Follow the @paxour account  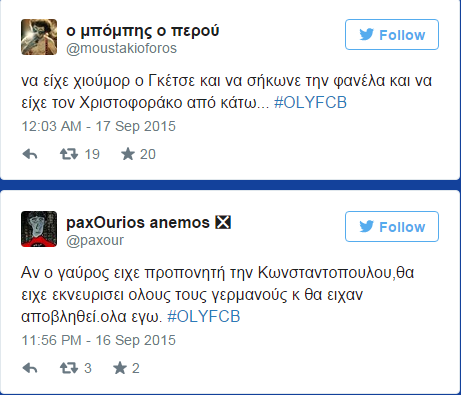pos(392,227)
